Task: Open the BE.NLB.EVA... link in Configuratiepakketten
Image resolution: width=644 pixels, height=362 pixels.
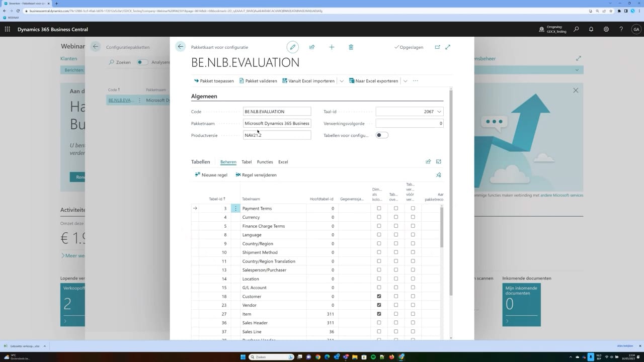Action: [120, 100]
